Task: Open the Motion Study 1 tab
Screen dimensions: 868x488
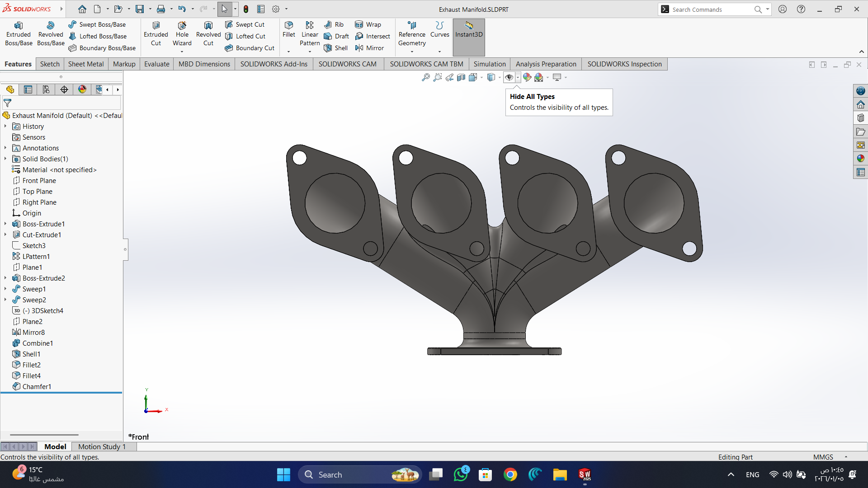Action: pos(102,446)
